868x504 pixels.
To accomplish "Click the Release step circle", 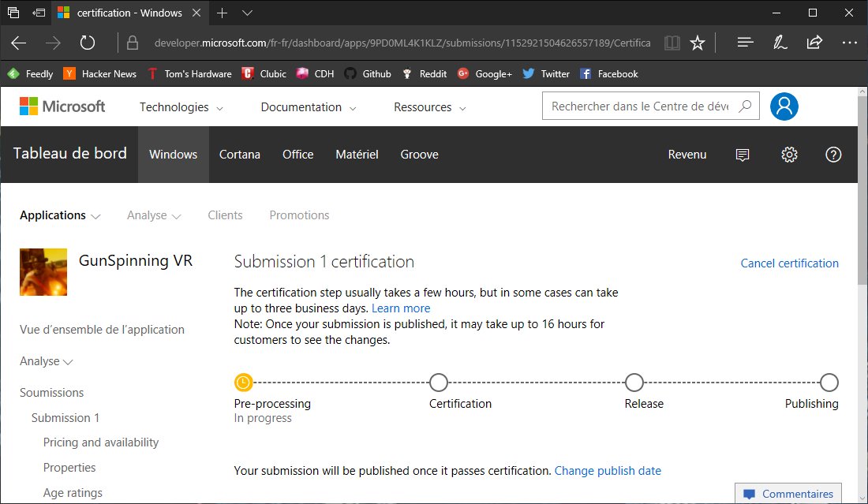I will [634, 382].
